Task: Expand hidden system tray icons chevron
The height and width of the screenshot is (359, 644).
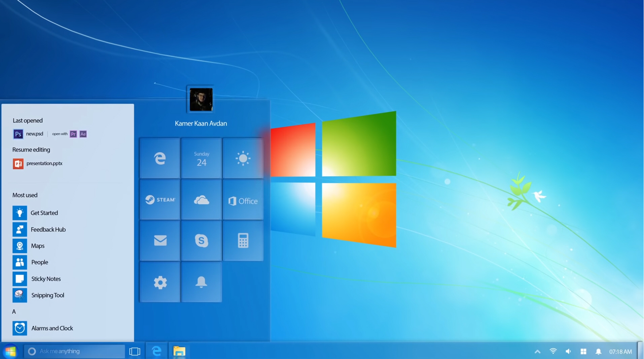Action: pos(537,352)
